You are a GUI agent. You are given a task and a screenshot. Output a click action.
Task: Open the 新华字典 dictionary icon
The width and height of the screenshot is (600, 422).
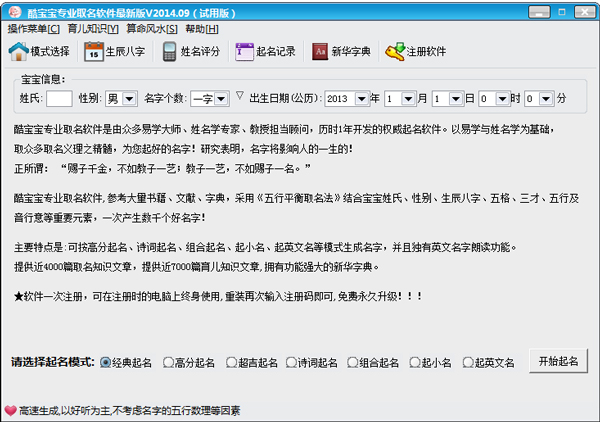(320, 51)
